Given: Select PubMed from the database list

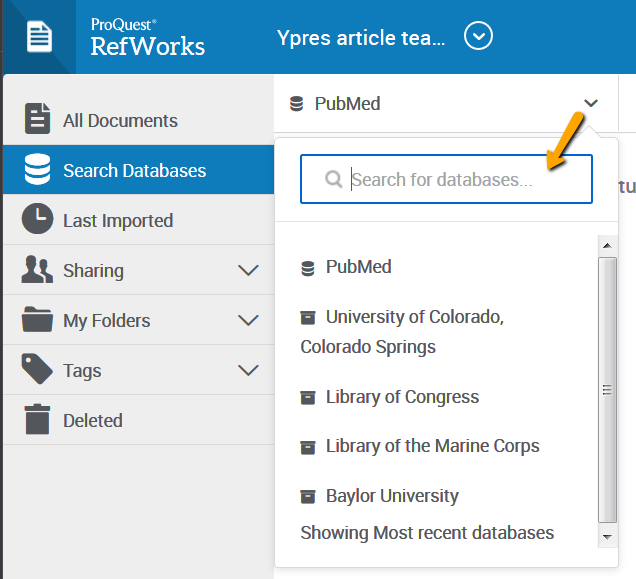Looking at the screenshot, I should 358,267.
